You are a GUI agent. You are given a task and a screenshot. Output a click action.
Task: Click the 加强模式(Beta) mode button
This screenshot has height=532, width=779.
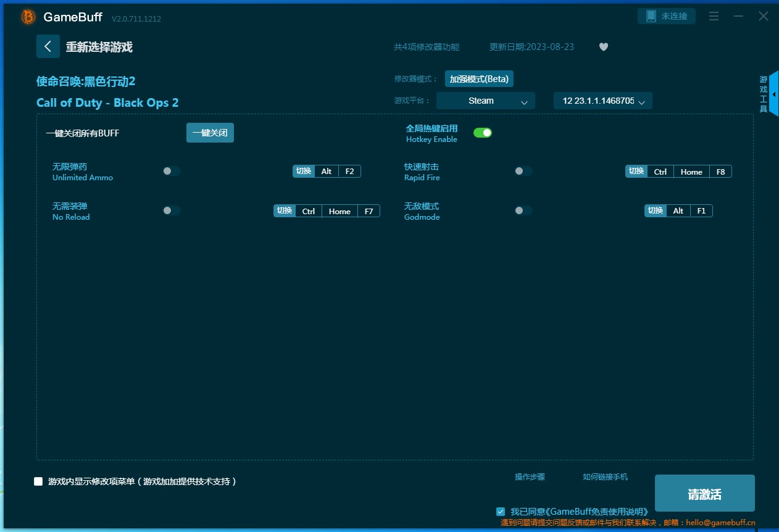pos(479,79)
